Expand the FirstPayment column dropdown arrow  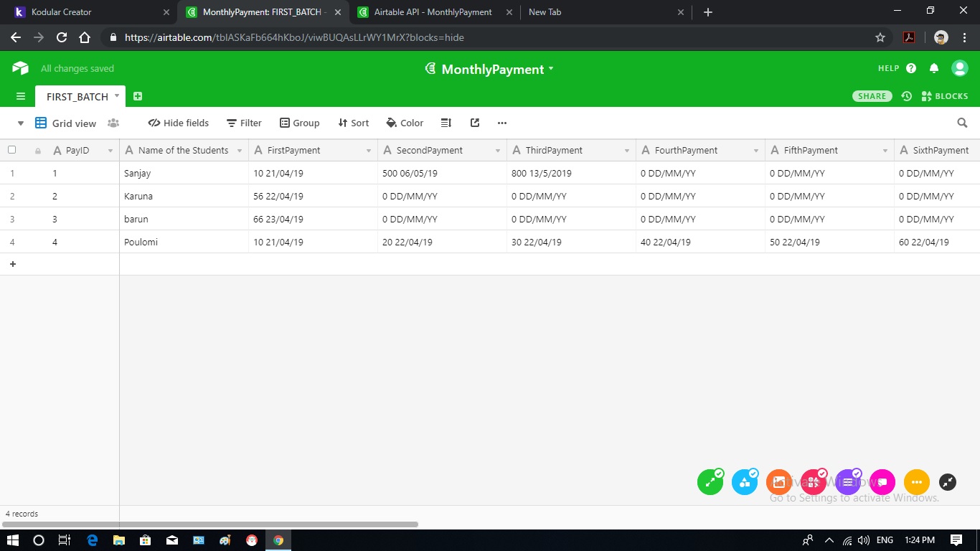coord(369,151)
